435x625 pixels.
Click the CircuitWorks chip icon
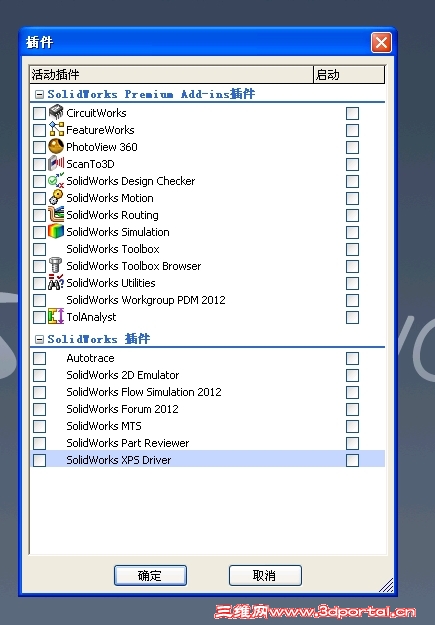click(x=56, y=112)
